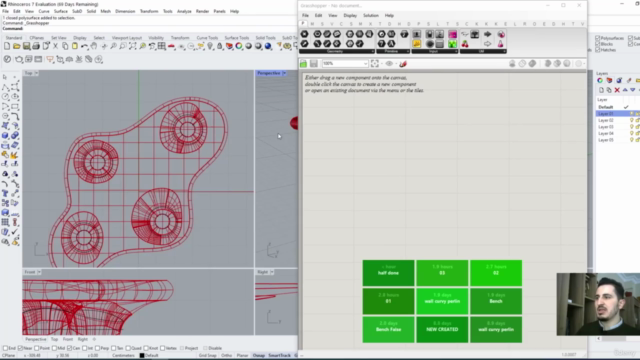Open the Display menu in Grasshopper
Image resolution: width=640 pixels, height=360 pixels.
point(350,16)
